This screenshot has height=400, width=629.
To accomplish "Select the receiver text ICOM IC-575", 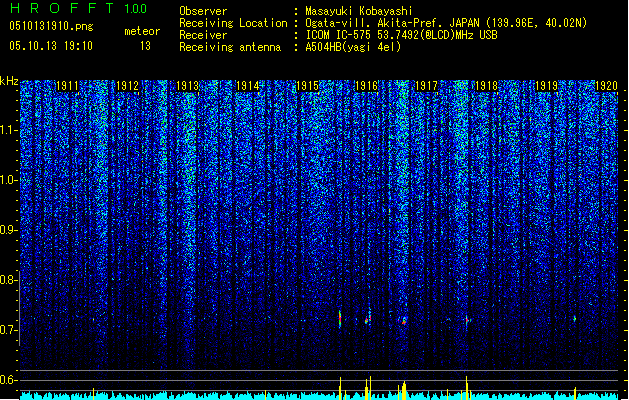I will pos(338,35).
